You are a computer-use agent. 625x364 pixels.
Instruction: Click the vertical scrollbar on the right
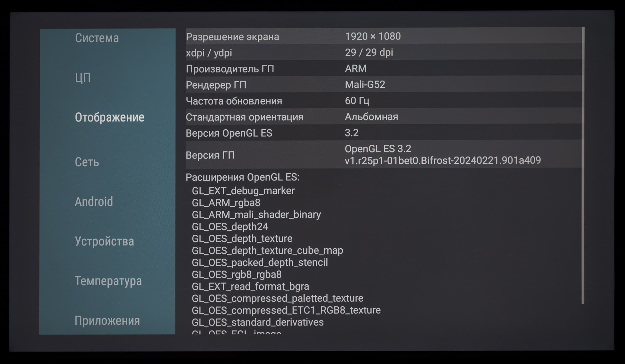(x=583, y=165)
